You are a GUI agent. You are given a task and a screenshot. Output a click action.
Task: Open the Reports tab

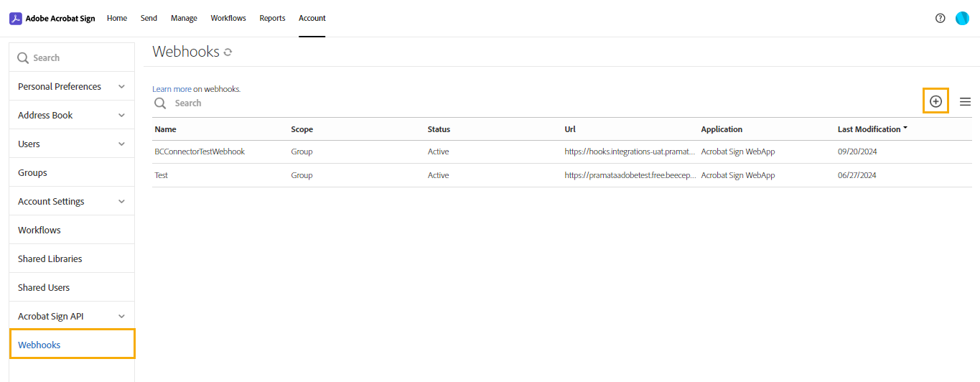click(273, 19)
